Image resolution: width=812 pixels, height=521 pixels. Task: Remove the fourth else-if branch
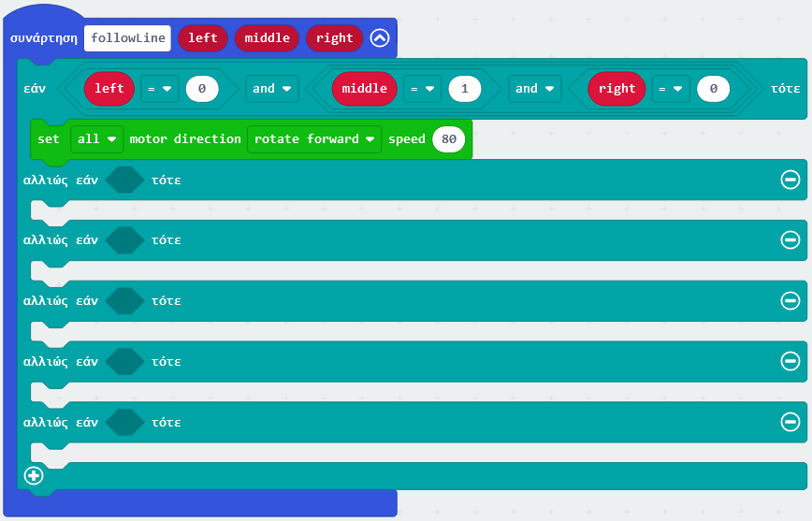click(x=790, y=361)
